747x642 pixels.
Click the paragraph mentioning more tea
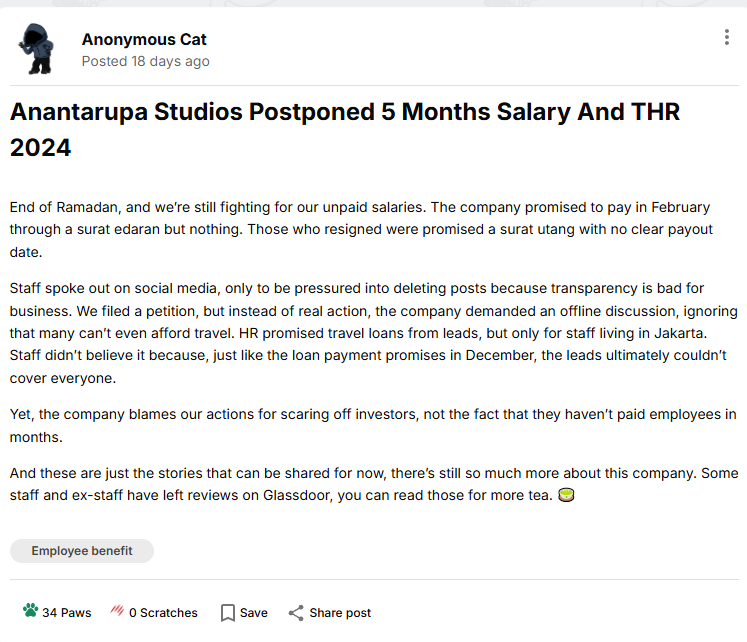click(374, 484)
